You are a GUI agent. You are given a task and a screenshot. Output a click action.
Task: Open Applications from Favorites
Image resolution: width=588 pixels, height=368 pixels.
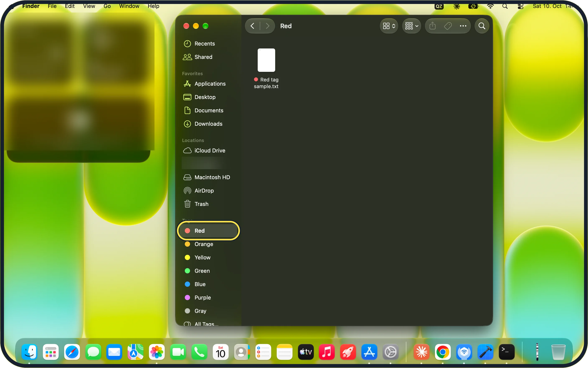[208, 84]
